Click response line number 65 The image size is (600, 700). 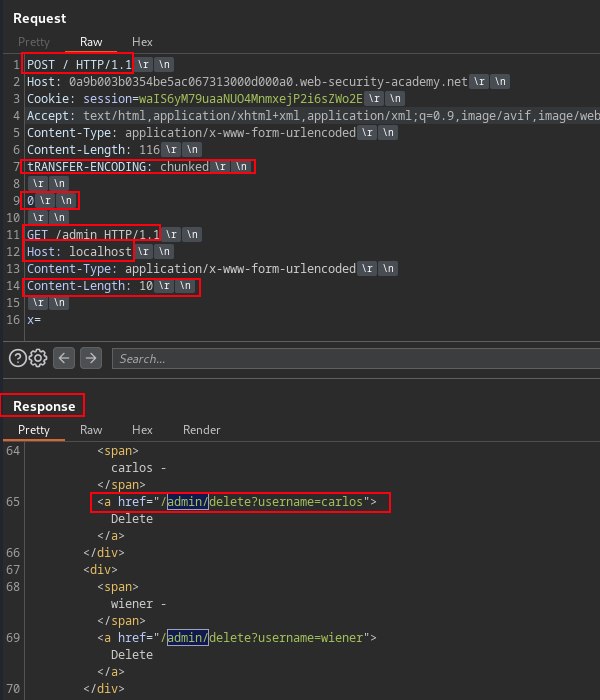tap(13, 502)
